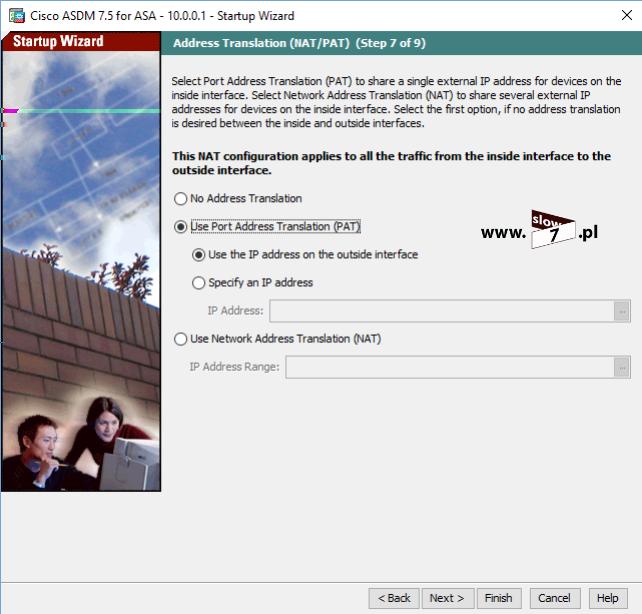The width and height of the screenshot is (642, 614).
Task: Close the Startup Wizard window
Action: click(626, 16)
